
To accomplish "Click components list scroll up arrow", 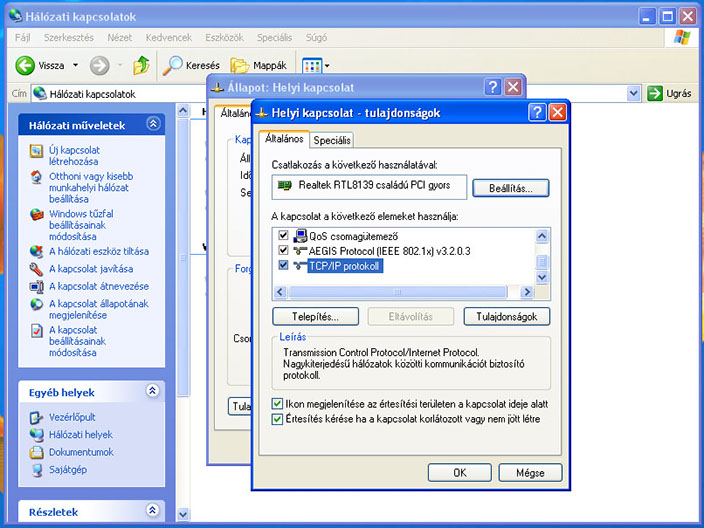I will 542,236.
